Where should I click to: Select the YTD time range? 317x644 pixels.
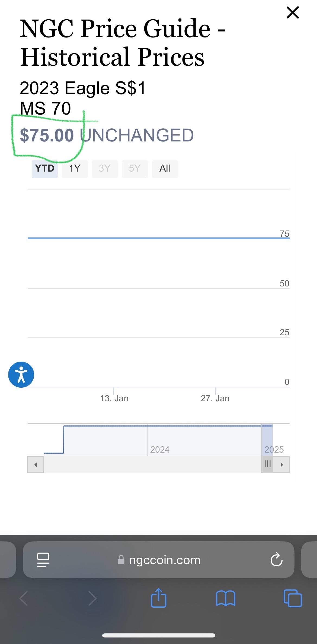pos(45,169)
